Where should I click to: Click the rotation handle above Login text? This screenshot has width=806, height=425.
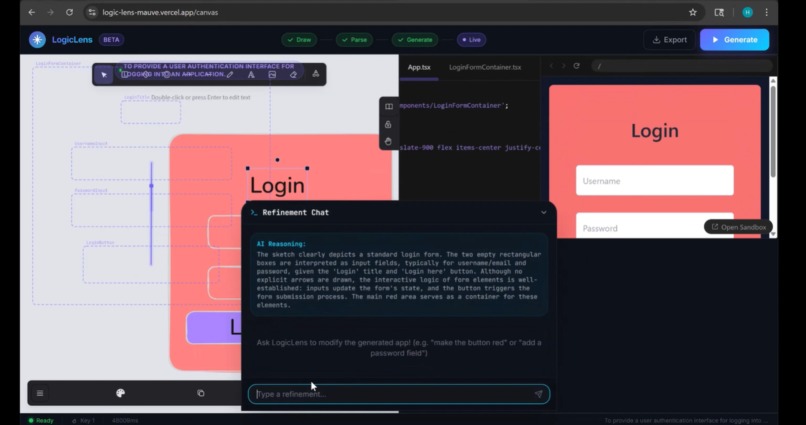(278, 160)
